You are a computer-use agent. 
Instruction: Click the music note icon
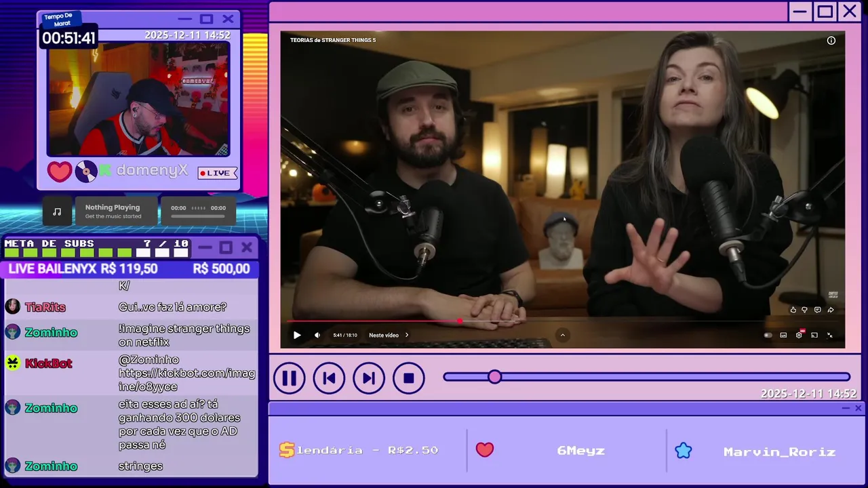57,211
